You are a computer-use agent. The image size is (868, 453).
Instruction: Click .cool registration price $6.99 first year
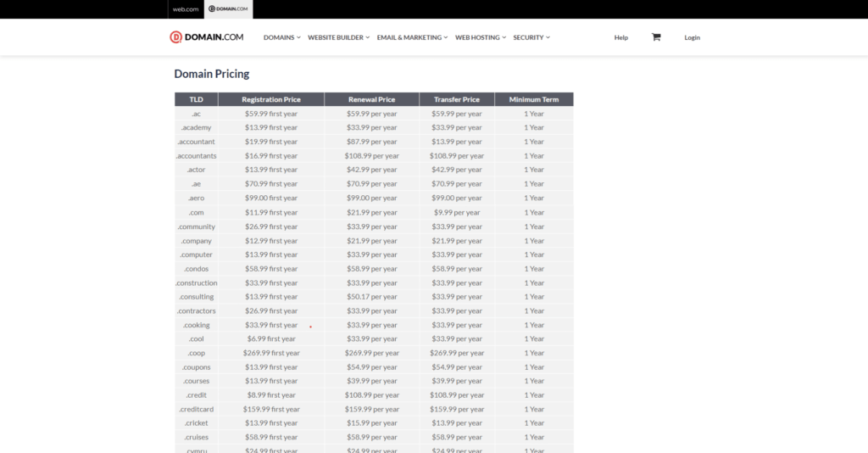click(x=271, y=338)
